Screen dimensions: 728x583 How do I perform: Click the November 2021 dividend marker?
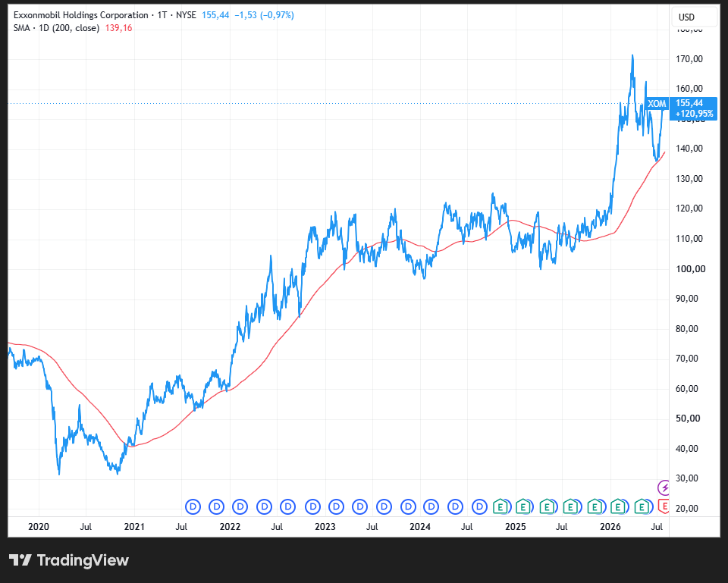(x=216, y=506)
